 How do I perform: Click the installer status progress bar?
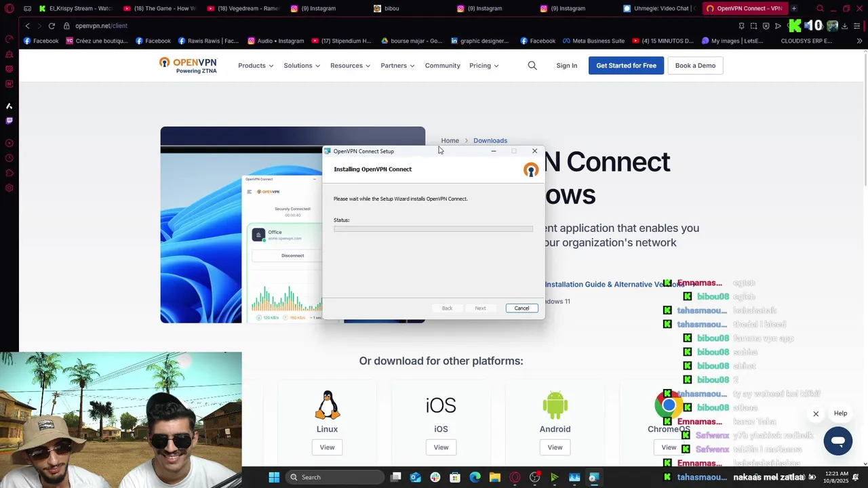click(433, 229)
